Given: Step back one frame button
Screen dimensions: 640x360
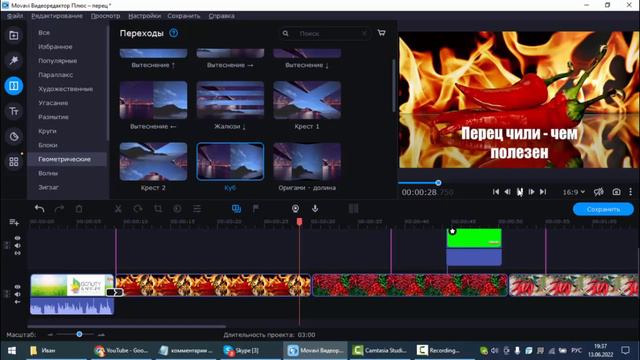Looking at the screenshot, I should tap(507, 192).
